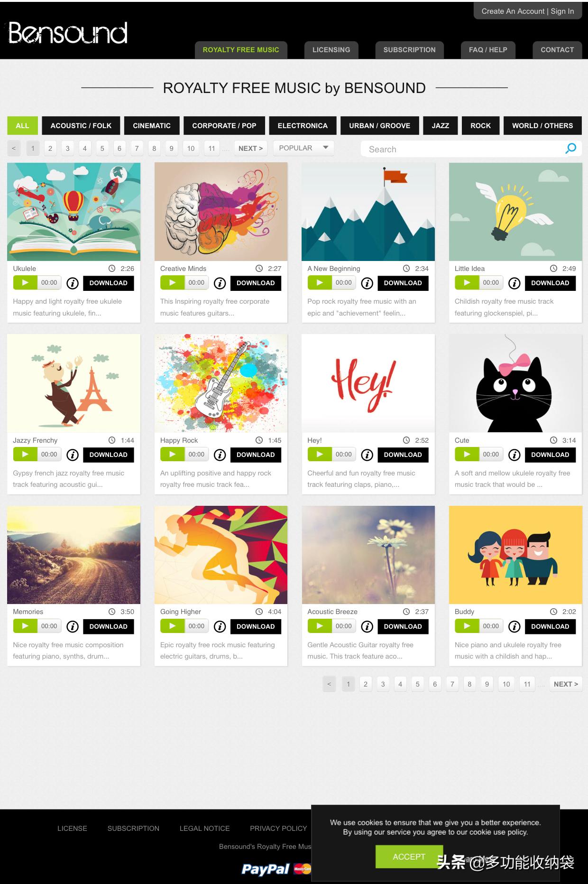The image size is (588, 884).
Task: Play the Acoustic Breeze track
Action: [320, 626]
